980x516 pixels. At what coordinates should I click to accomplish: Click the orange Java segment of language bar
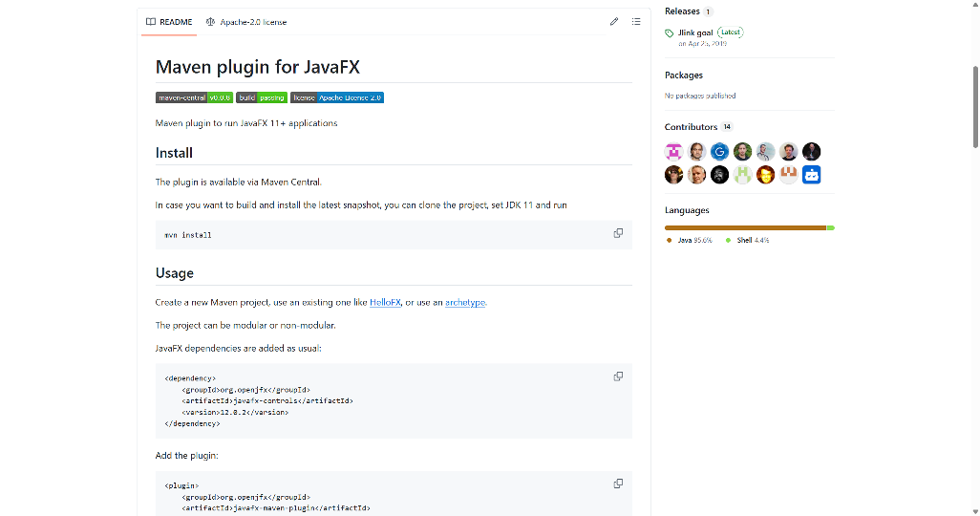tap(746, 227)
